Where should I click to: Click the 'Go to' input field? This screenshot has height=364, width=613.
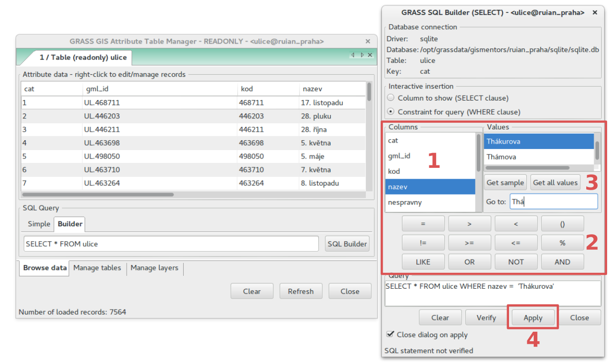(554, 202)
